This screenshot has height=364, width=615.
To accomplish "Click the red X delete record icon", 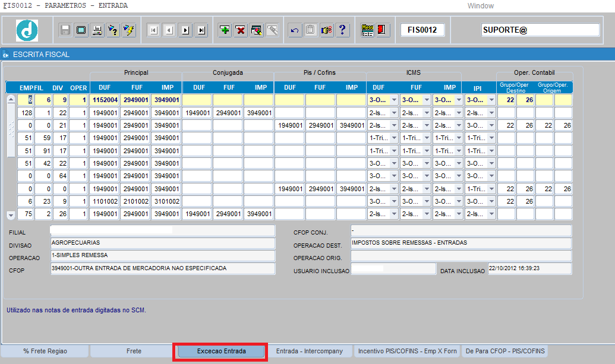I will tap(241, 30).
